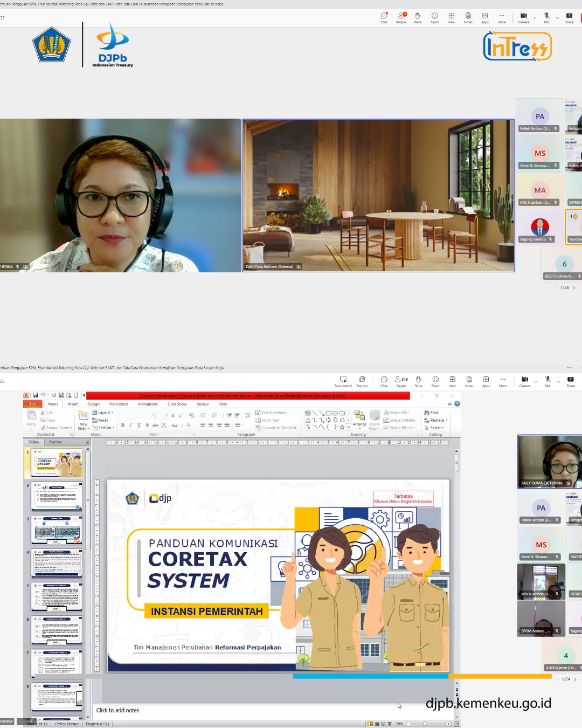The width and height of the screenshot is (582, 728).
Task: Toggle Italic formatting in Font group
Action: point(130,425)
